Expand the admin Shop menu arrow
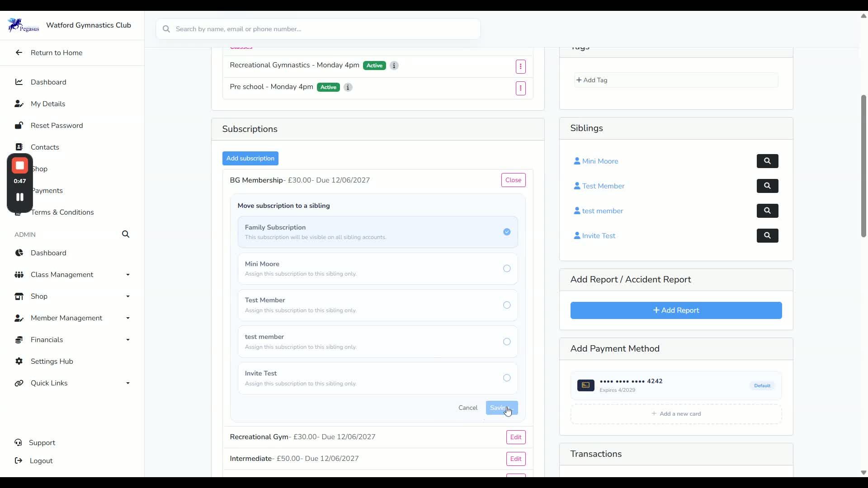The width and height of the screenshot is (868, 488). (x=128, y=296)
